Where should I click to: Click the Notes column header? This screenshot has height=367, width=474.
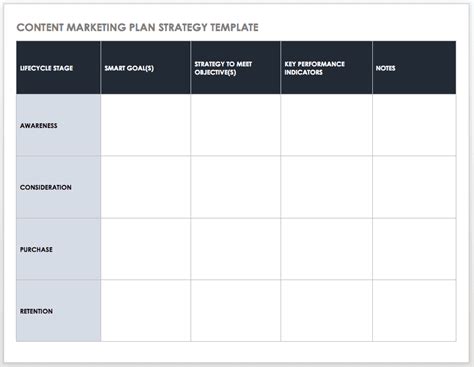click(414, 68)
